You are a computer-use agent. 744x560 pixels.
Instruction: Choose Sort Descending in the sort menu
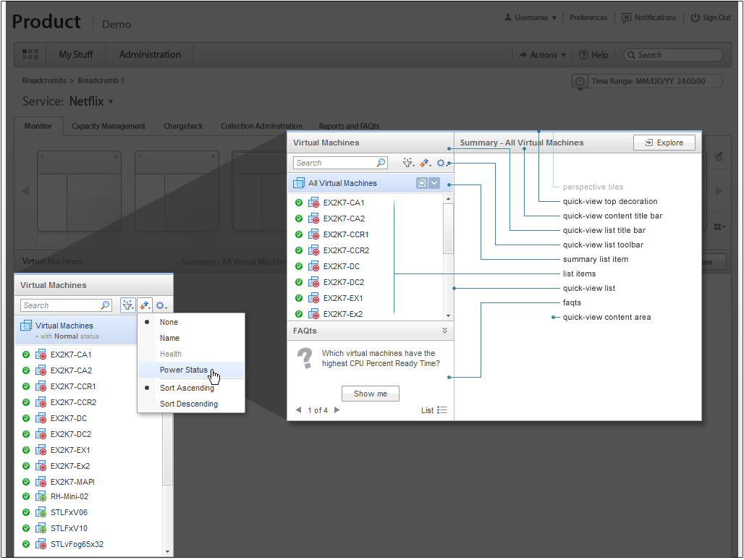188,404
